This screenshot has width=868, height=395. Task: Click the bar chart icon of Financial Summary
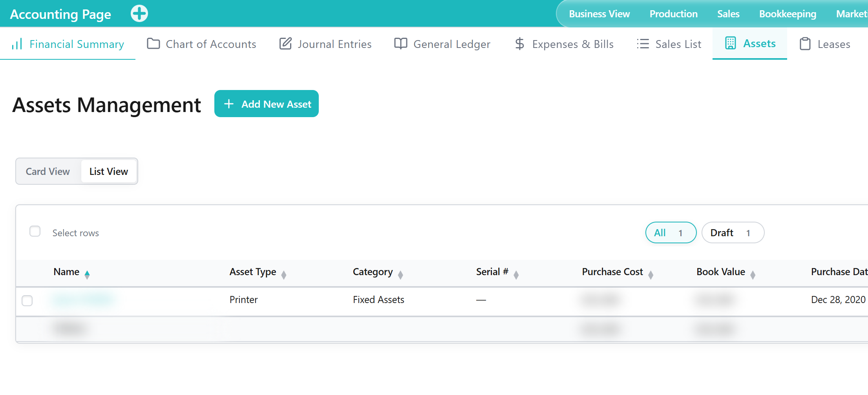coord(17,44)
